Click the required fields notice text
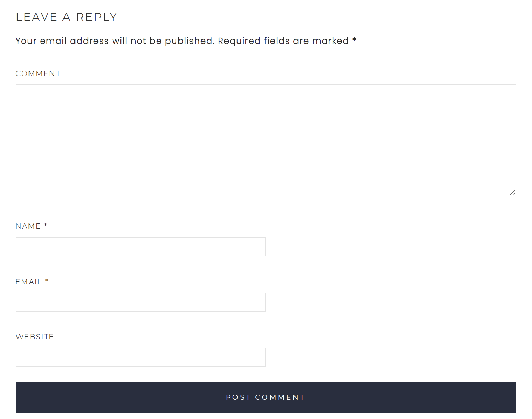The height and width of the screenshot is (419, 532). pos(185,41)
